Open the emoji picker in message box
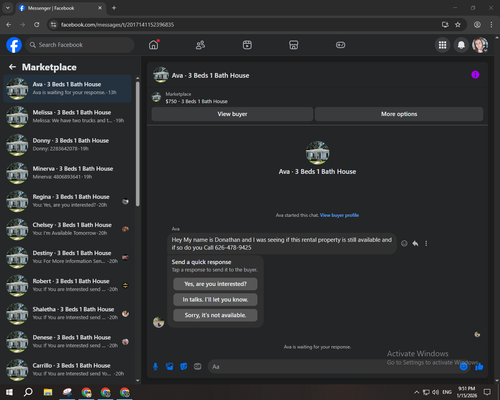This screenshot has width=500, height=400. (x=463, y=367)
